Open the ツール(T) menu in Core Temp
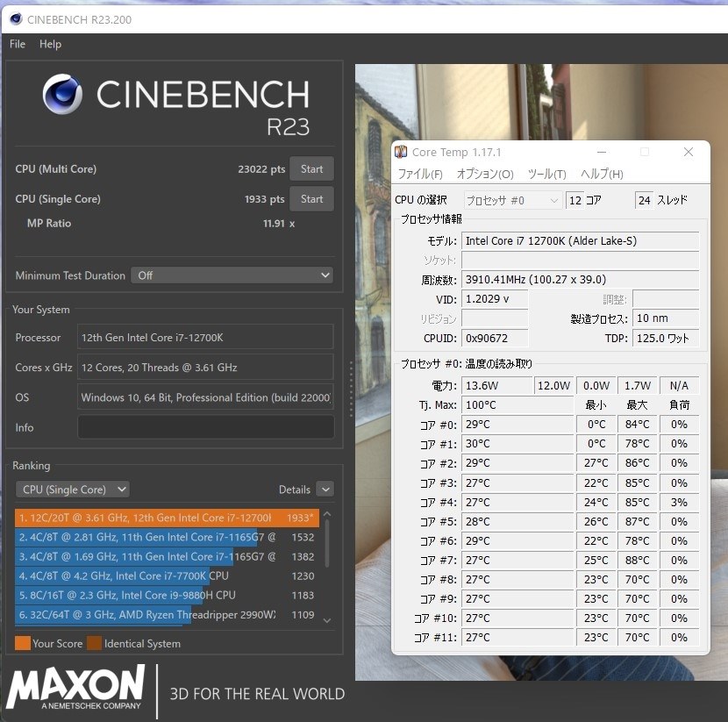Screen dimensions: 728x722 coord(546,174)
